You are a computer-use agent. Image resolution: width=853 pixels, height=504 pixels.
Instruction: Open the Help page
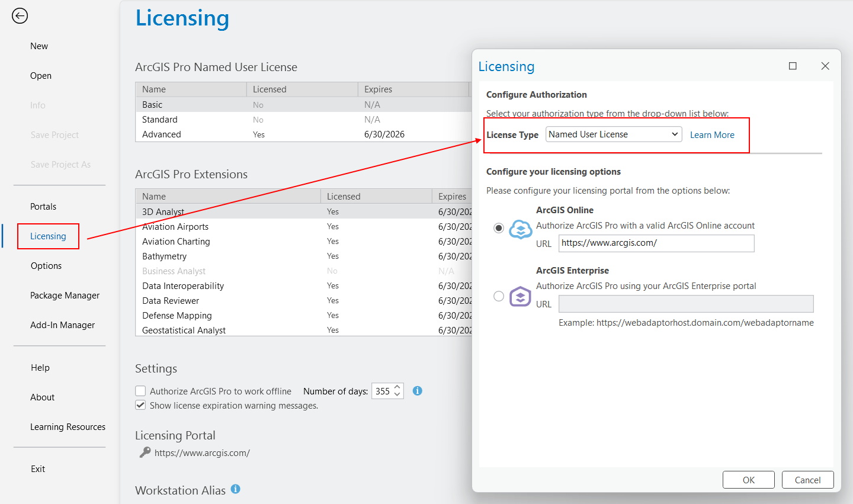coord(40,368)
